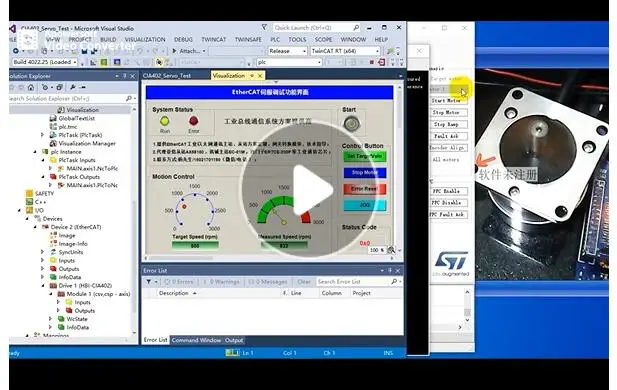This screenshot has height=390, width=617.
Task: Select Module 1 (csv,csp - axis)
Action: 98,294
